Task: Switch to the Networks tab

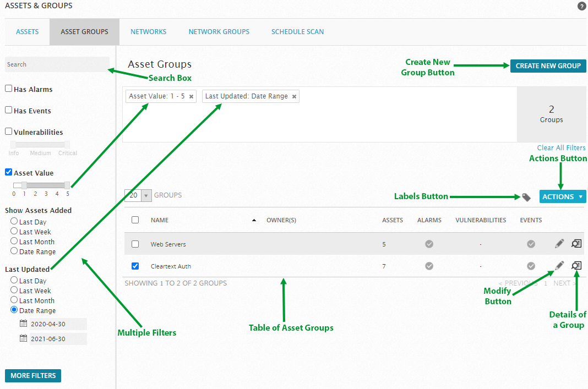Action: [148, 32]
